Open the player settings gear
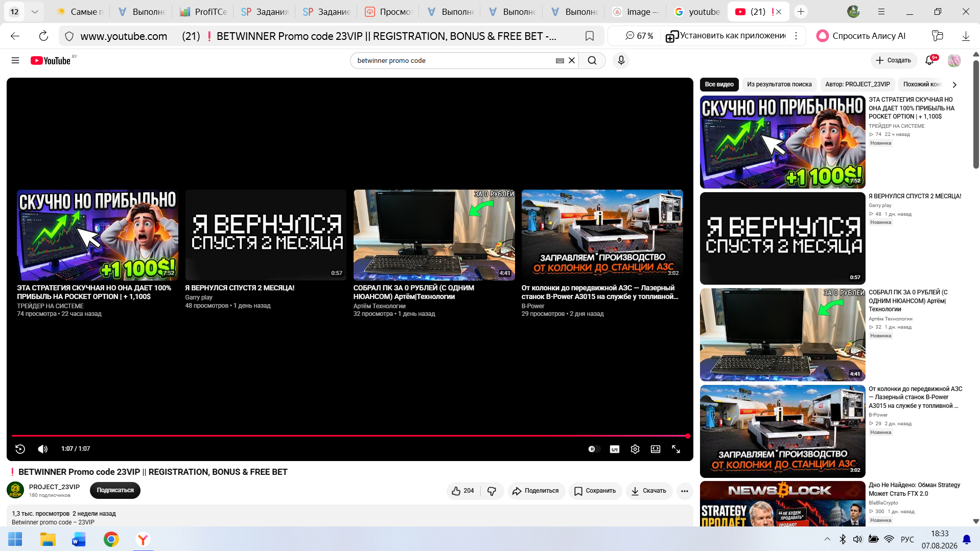 point(635,449)
